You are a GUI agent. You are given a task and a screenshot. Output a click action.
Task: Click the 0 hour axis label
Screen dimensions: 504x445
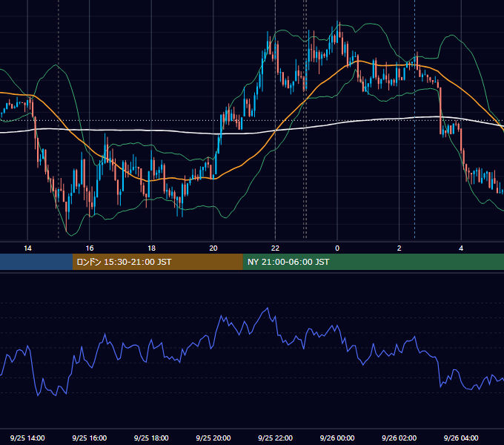[337, 248]
